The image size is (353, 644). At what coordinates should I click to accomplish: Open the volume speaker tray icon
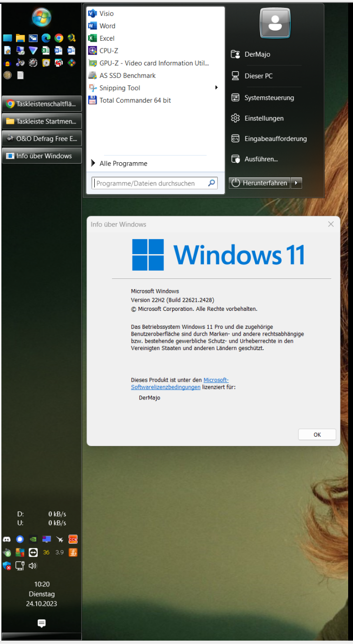point(32,566)
